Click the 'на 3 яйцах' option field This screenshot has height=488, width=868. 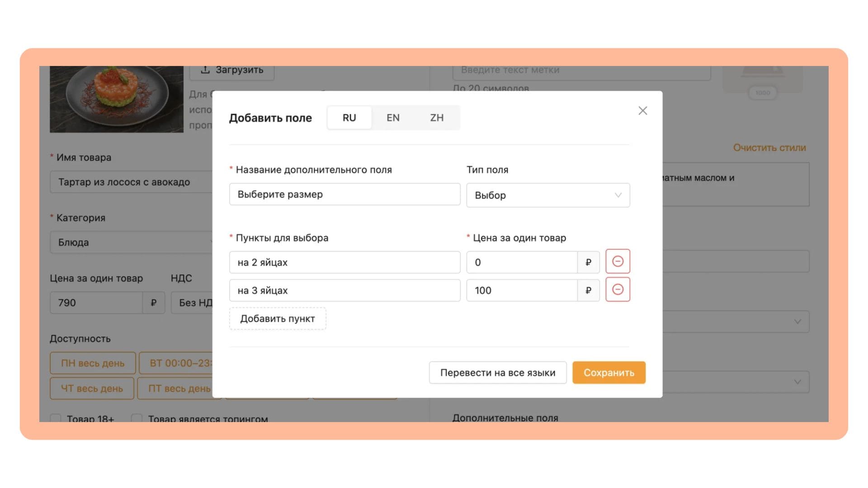coord(344,291)
